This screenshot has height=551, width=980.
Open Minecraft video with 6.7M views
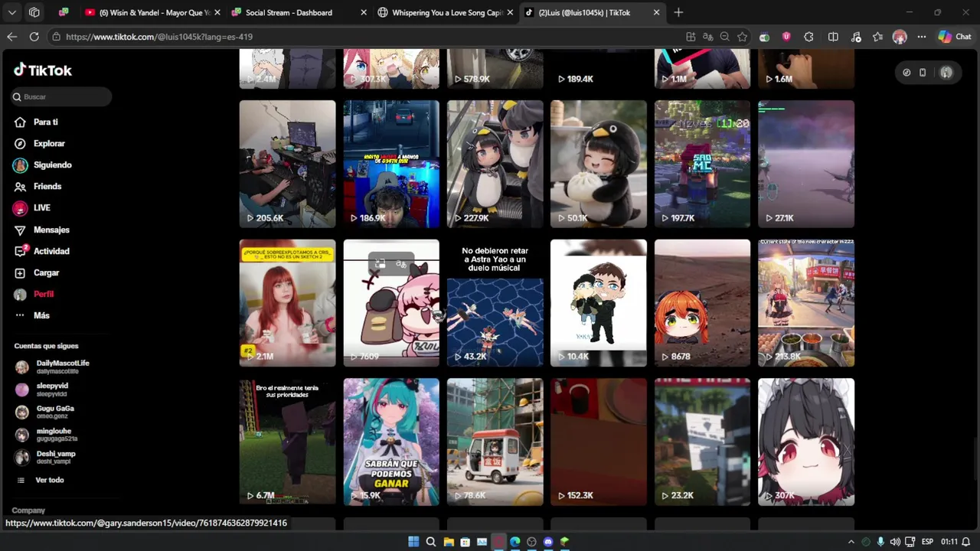[x=287, y=442]
